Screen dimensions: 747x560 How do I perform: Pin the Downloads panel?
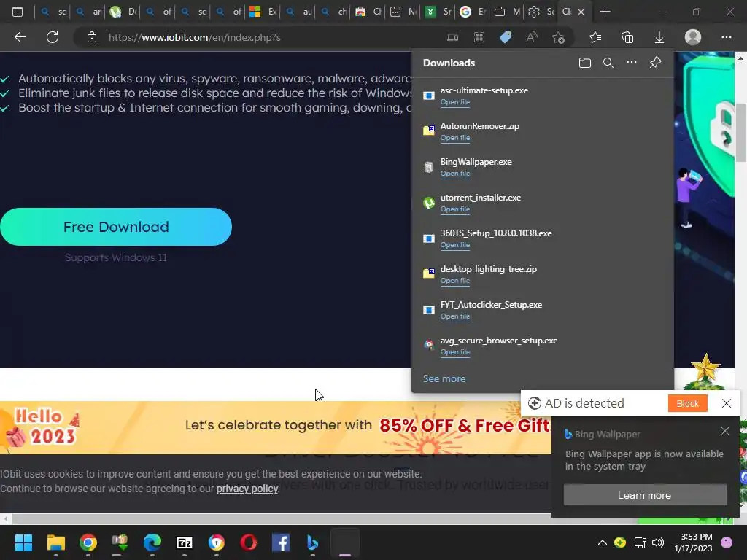click(656, 63)
